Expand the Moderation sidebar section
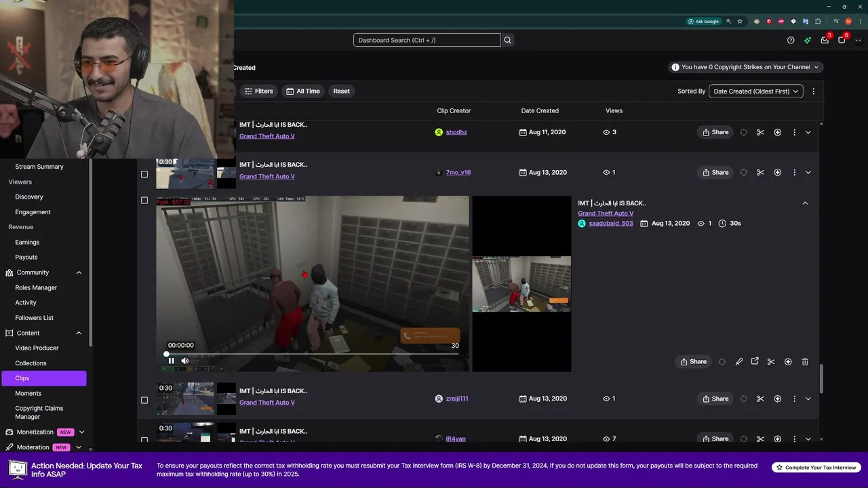Screen dimensions: 868x488 (79, 447)
